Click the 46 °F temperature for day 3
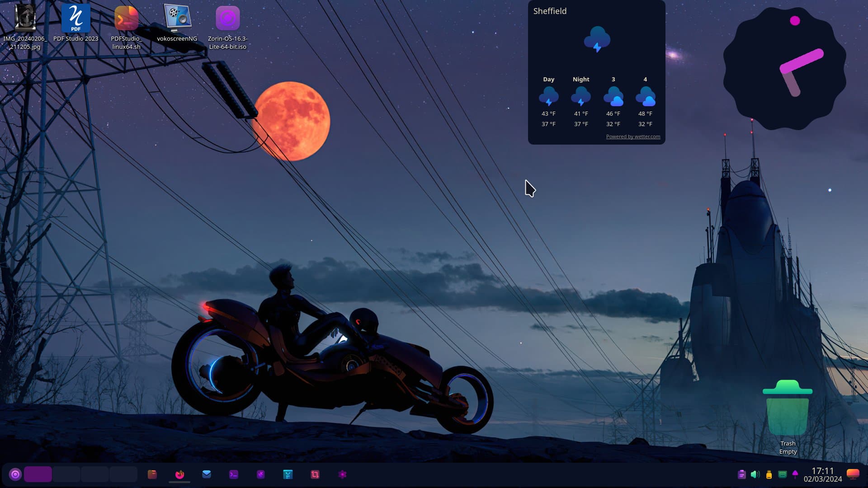The height and width of the screenshot is (488, 868). click(x=613, y=114)
